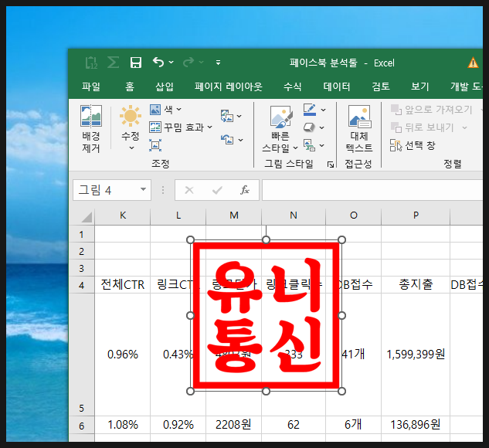489x448 pixels.
Task: Click the cell with 136,896원
Action: pyautogui.click(x=416, y=425)
